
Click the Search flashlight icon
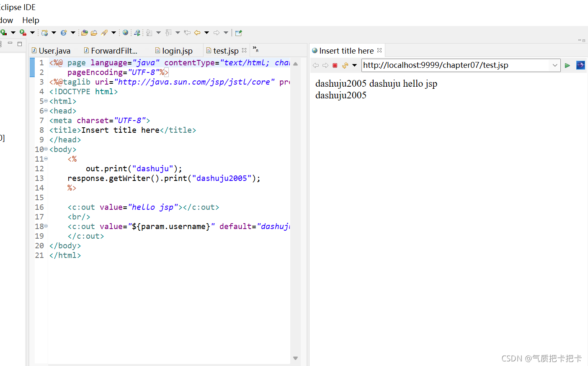click(x=104, y=33)
